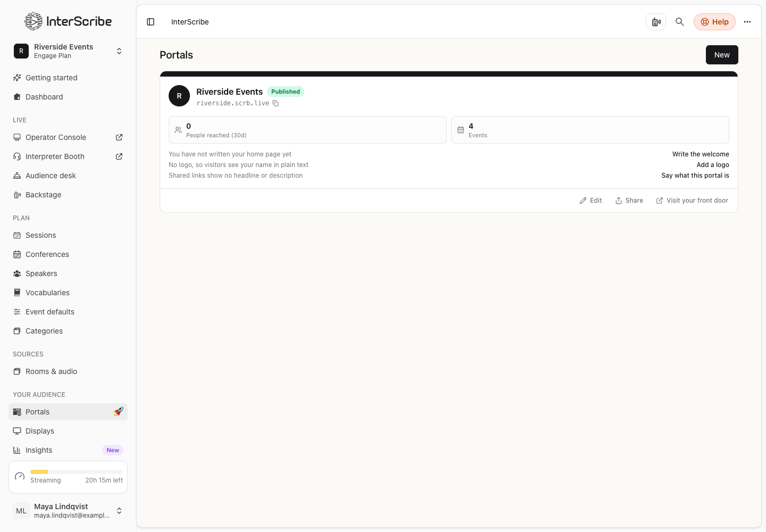Image resolution: width=766 pixels, height=532 pixels.
Task: Go to Dashboard
Action: (68, 97)
